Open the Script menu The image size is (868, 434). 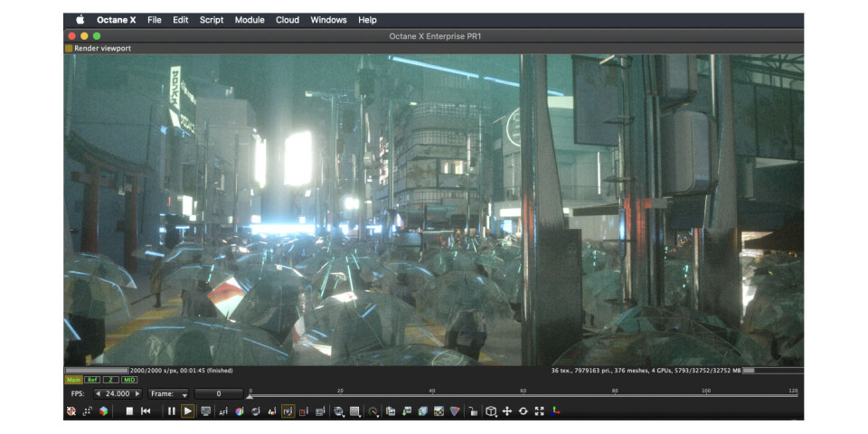(212, 20)
